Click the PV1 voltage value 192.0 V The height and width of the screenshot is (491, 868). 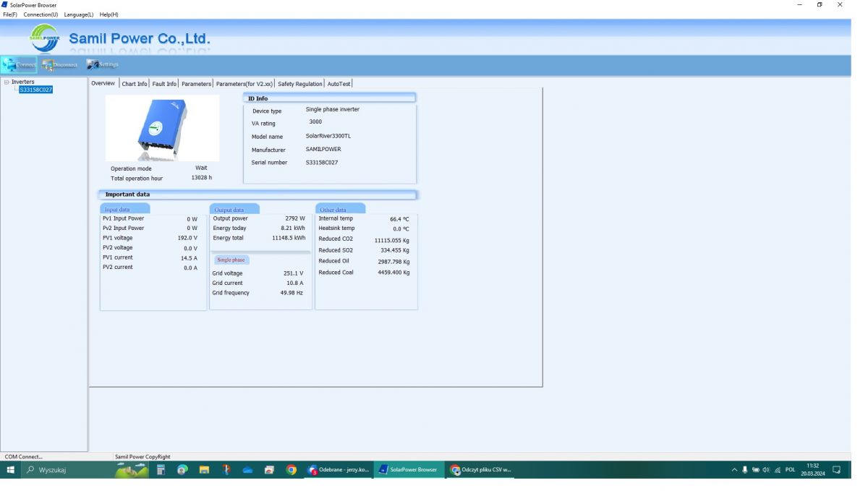[x=187, y=238]
